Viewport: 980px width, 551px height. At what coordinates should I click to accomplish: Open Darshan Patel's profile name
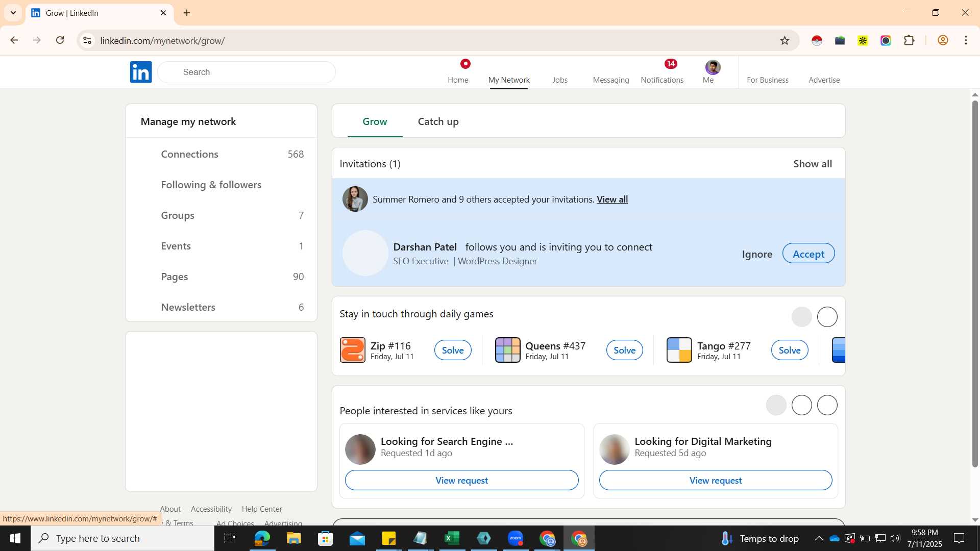425,247
